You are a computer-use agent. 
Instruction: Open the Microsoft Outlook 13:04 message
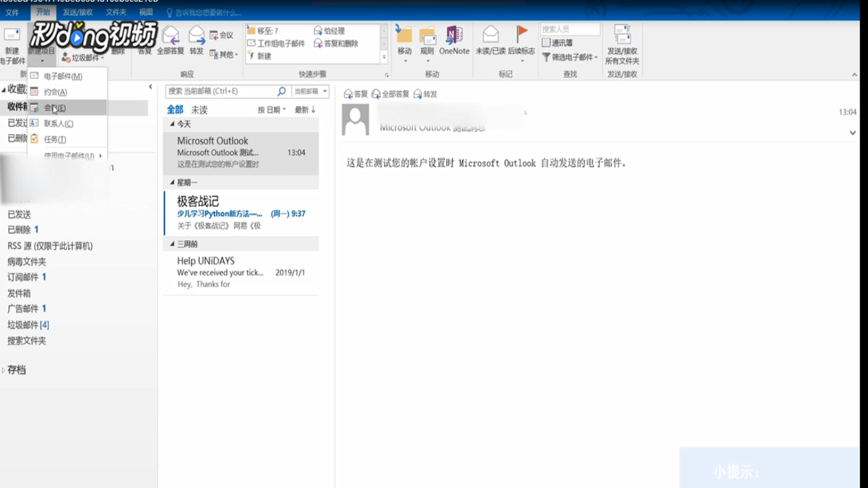tap(241, 152)
